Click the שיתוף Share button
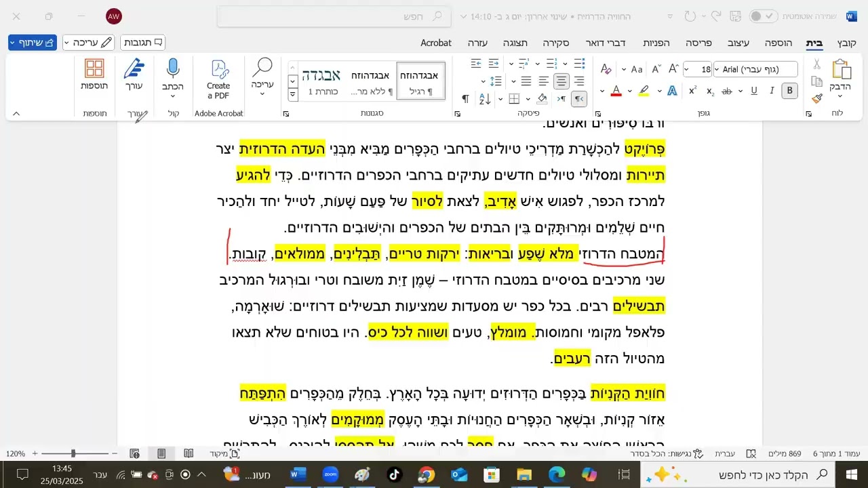Viewport: 868px width, 488px height. click(x=33, y=43)
